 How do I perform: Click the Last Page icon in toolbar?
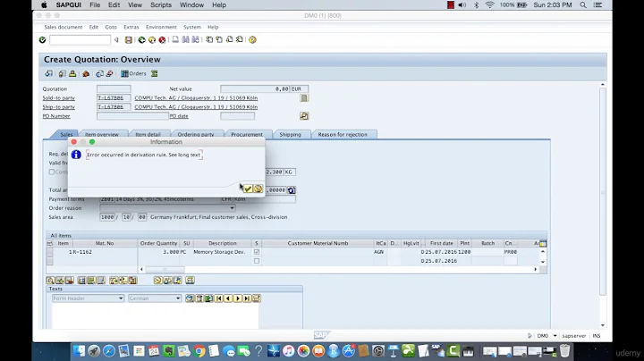click(x=240, y=40)
